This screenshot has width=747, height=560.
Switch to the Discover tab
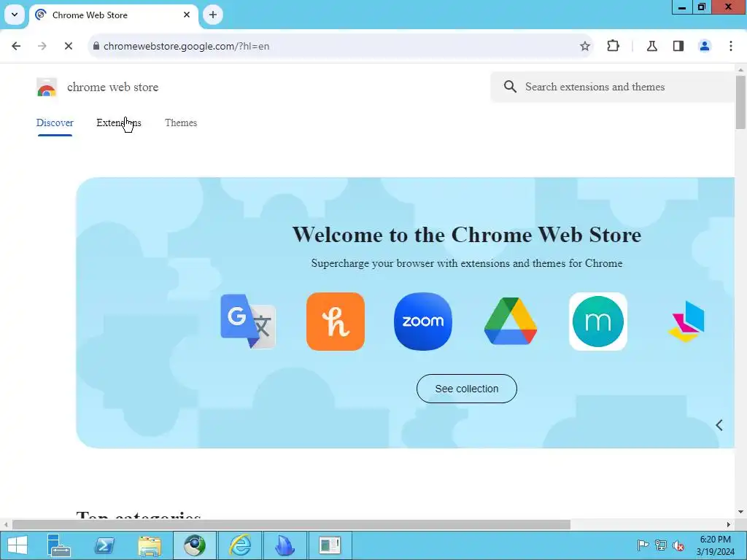[55, 122]
